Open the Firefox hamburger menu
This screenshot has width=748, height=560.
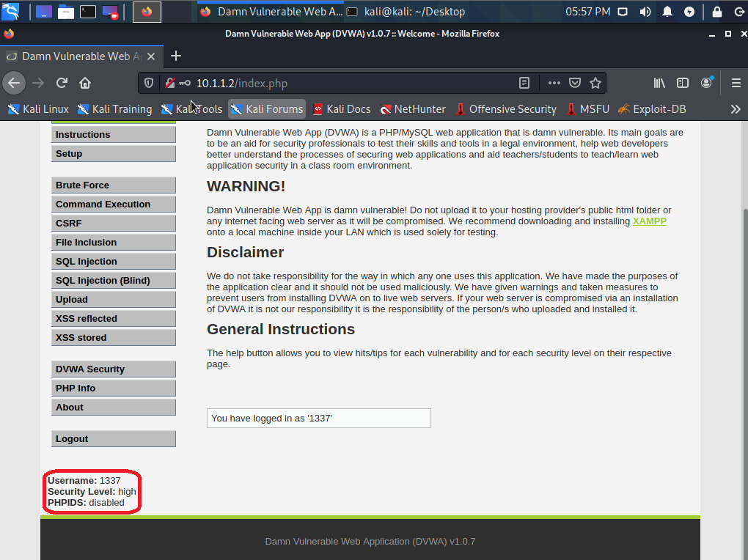point(736,83)
